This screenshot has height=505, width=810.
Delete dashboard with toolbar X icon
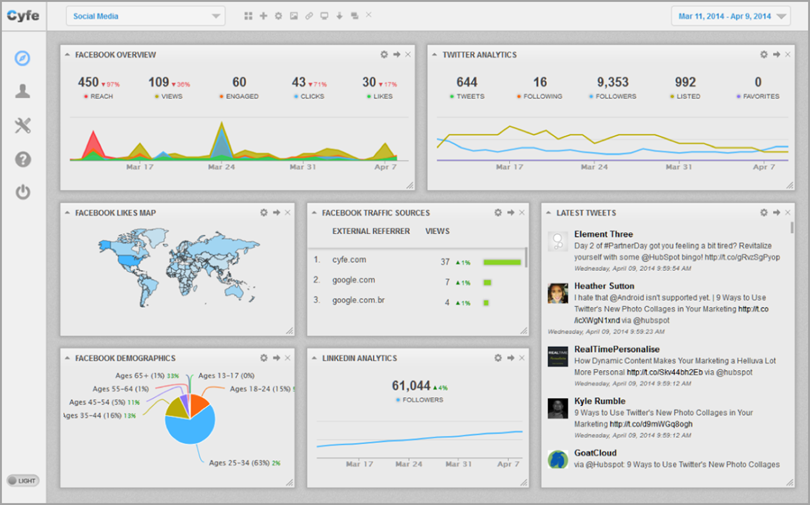point(369,15)
